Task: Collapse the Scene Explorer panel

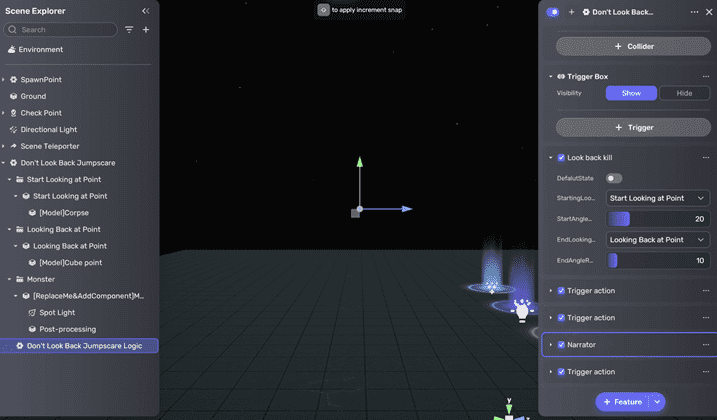Action: pos(145,11)
